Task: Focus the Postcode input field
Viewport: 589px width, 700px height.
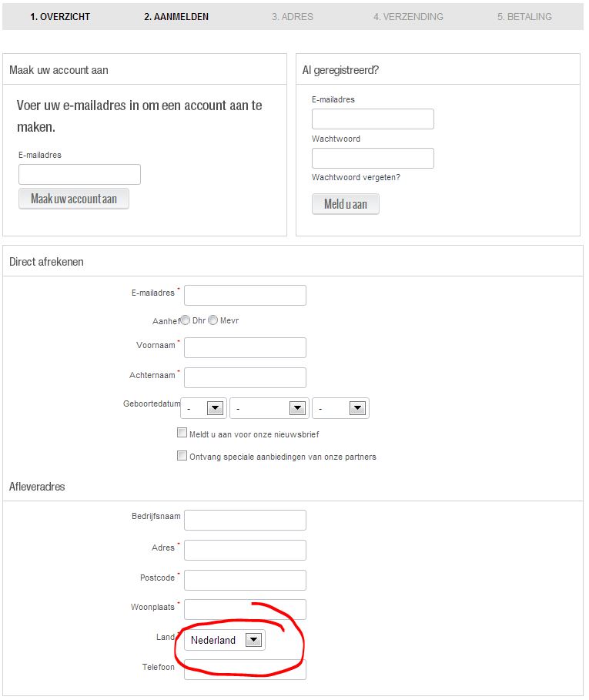Action: pyautogui.click(x=245, y=580)
